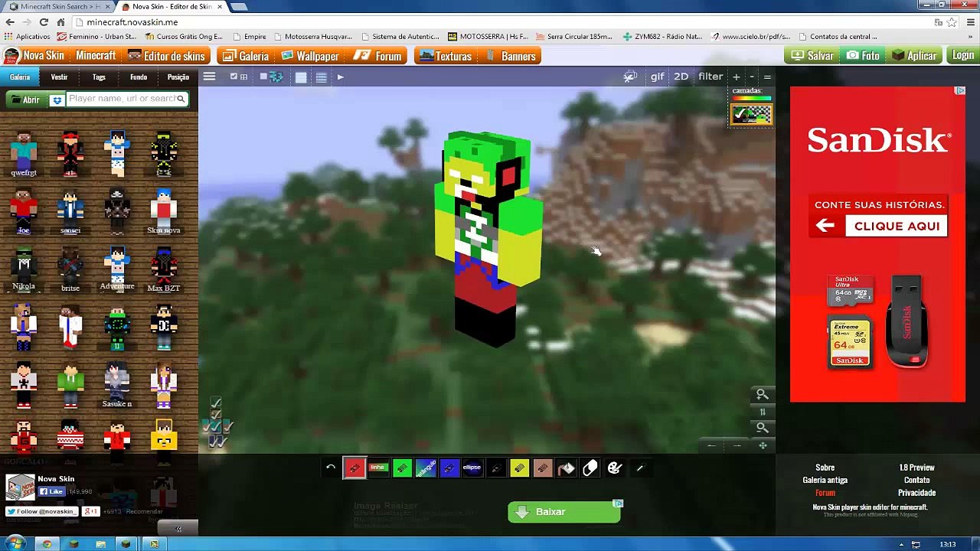Image resolution: width=980 pixels, height=551 pixels.
Task: Open the color palette tool
Action: (614, 468)
